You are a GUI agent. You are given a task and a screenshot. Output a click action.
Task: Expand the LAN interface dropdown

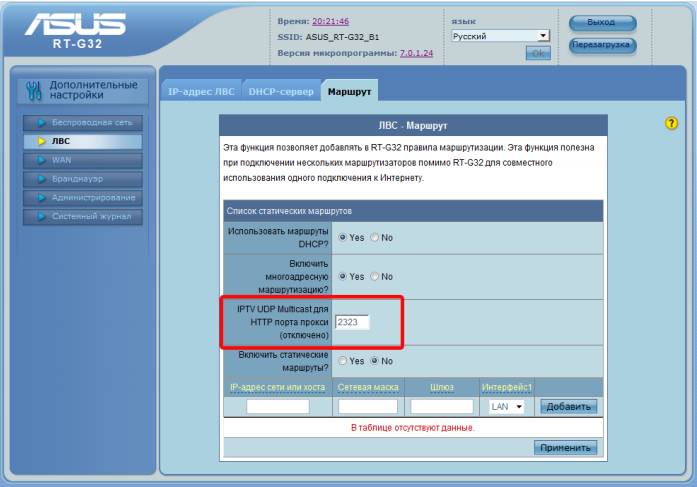pyautogui.click(x=508, y=407)
